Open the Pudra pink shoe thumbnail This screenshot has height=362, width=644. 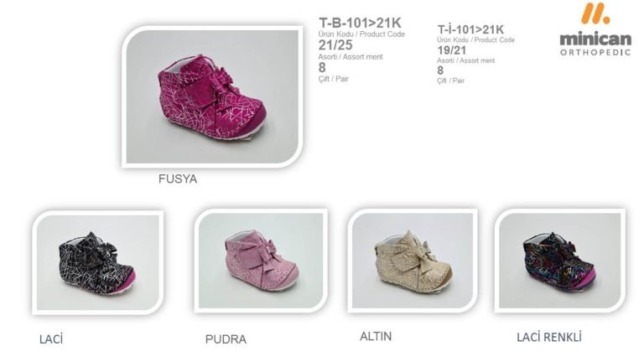tap(261, 261)
